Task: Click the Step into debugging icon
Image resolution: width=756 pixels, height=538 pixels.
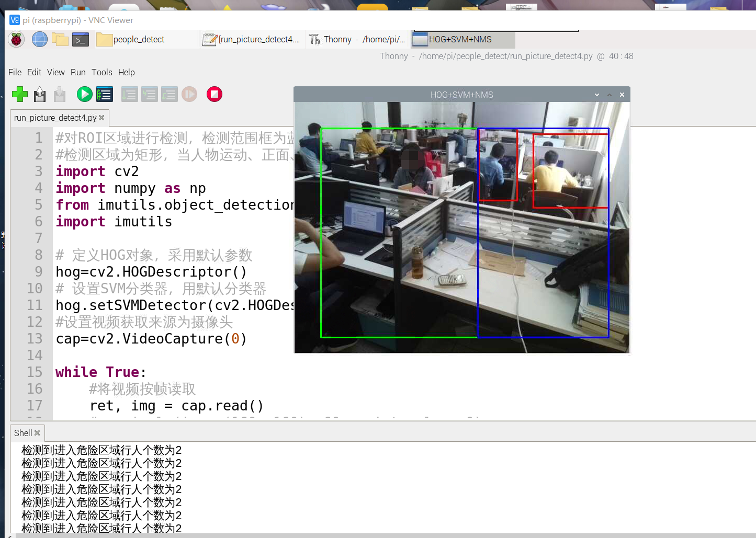Action: (149, 94)
